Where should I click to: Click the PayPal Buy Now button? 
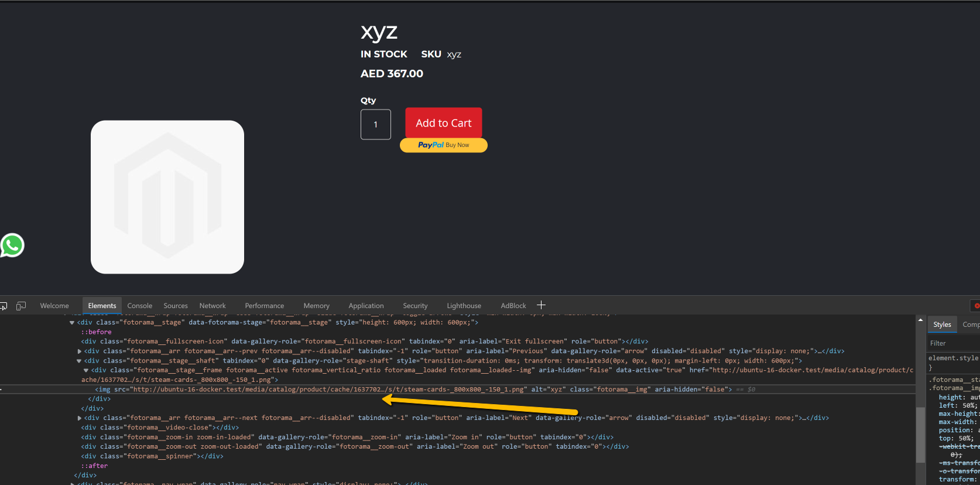click(x=443, y=145)
